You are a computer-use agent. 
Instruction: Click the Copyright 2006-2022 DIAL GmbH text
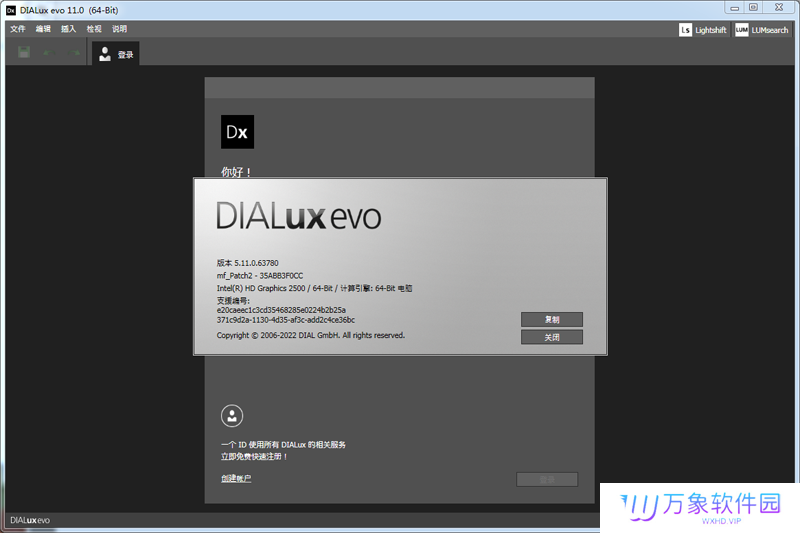click(x=310, y=335)
